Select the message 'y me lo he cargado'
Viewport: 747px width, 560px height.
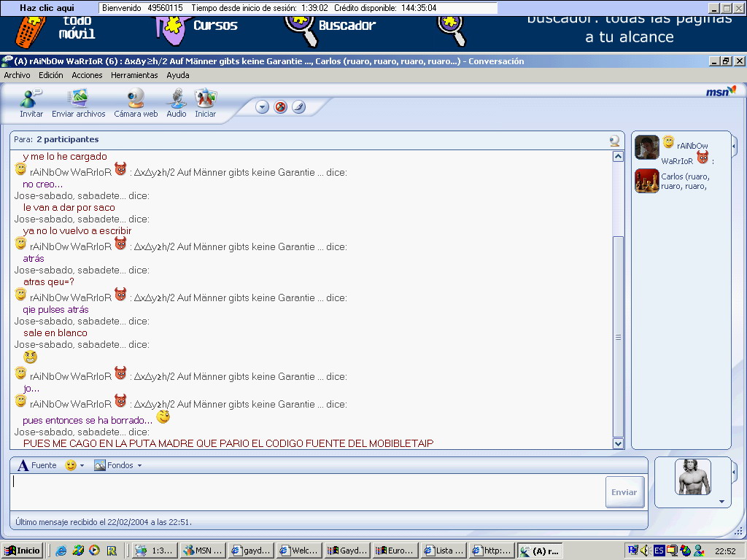coord(65,157)
